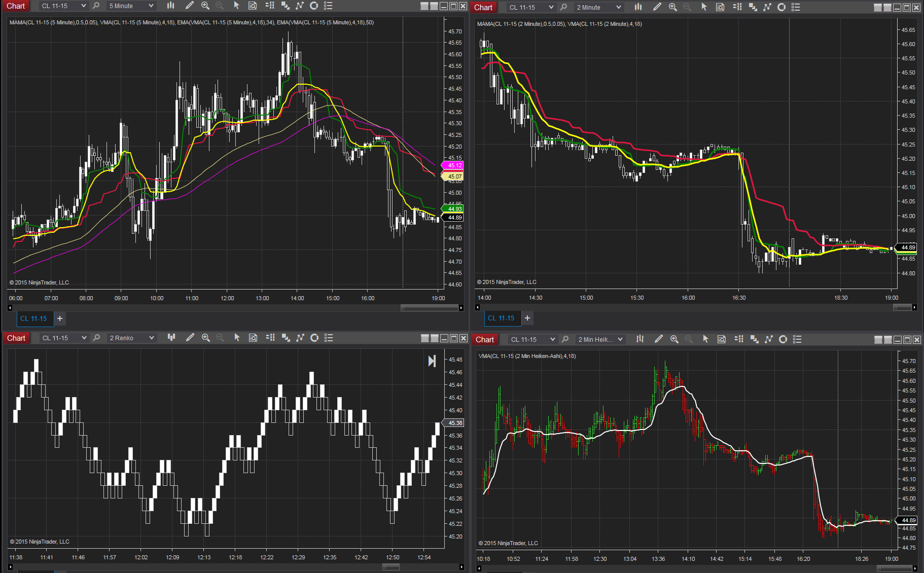Show the data box in the 5 Minute chart
Screen dimensions: 924x573
click(253, 6)
